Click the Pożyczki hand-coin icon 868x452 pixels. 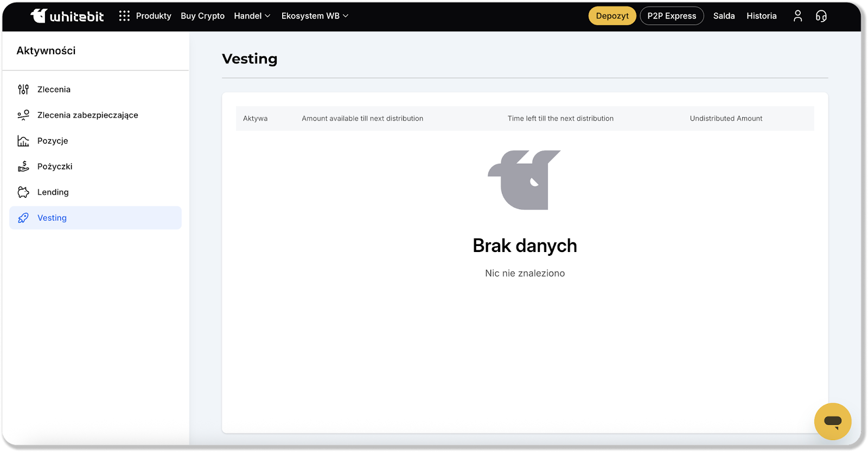[23, 166]
